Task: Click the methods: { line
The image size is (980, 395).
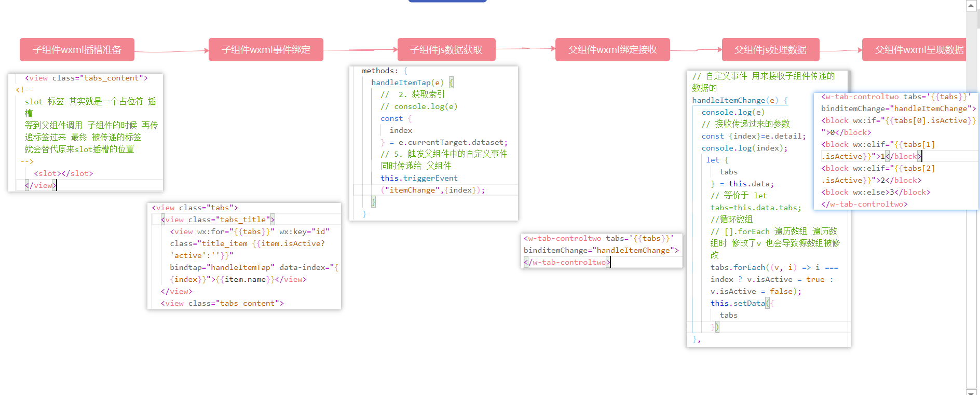Action: 385,71
